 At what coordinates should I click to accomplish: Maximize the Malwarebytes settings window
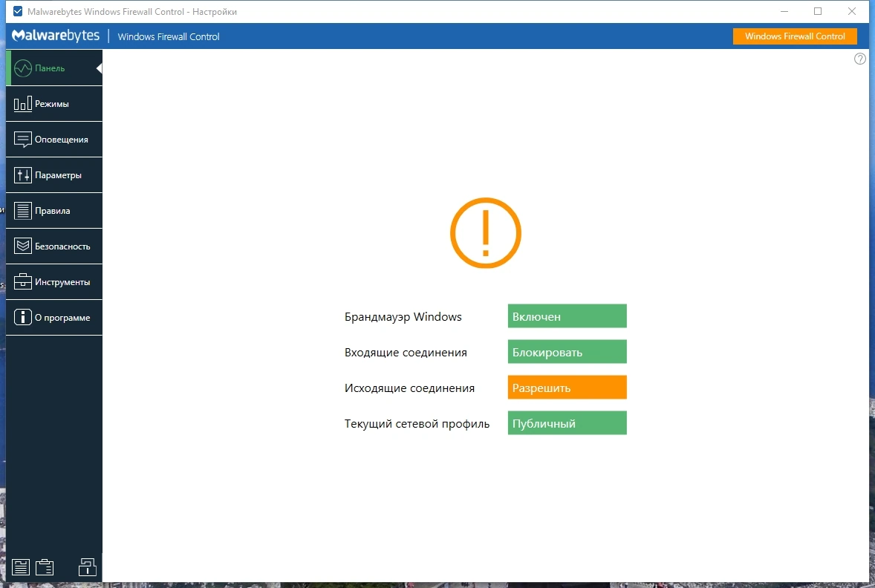818,11
